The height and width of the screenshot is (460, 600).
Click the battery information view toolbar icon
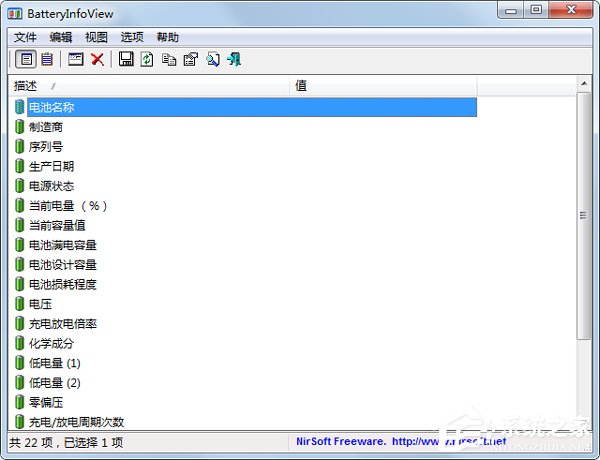tap(26, 60)
